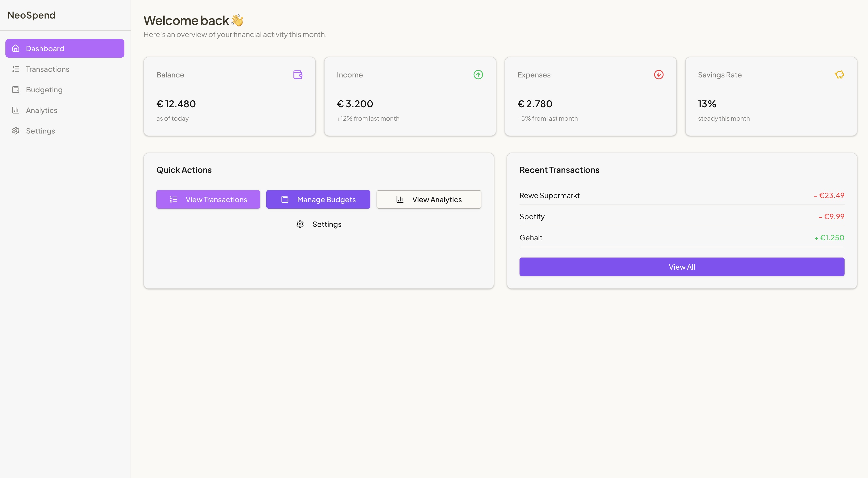This screenshot has height=478, width=868.
Task: Select the Analytics bar-chart icon in sidebar
Action: [x=16, y=110]
